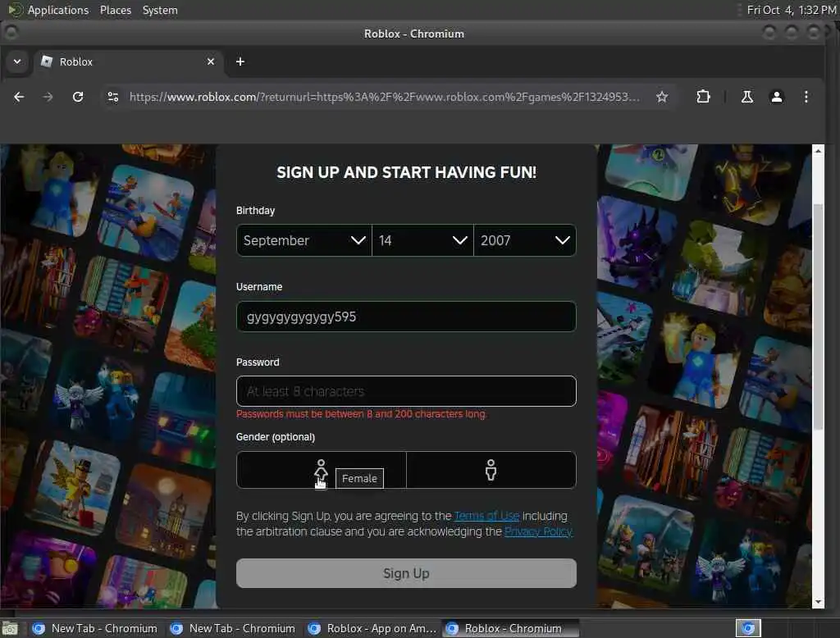
Task: Click the Female tooltip label
Action: (359, 478)
